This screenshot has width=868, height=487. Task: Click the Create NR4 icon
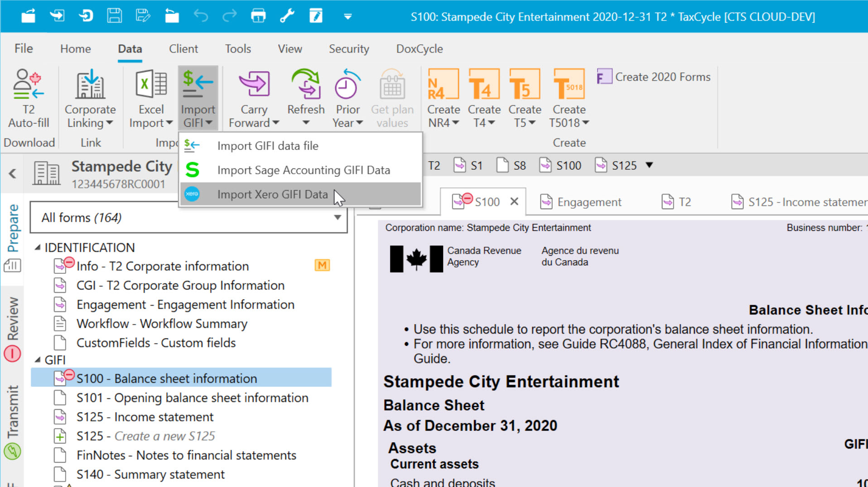(444, 84)
